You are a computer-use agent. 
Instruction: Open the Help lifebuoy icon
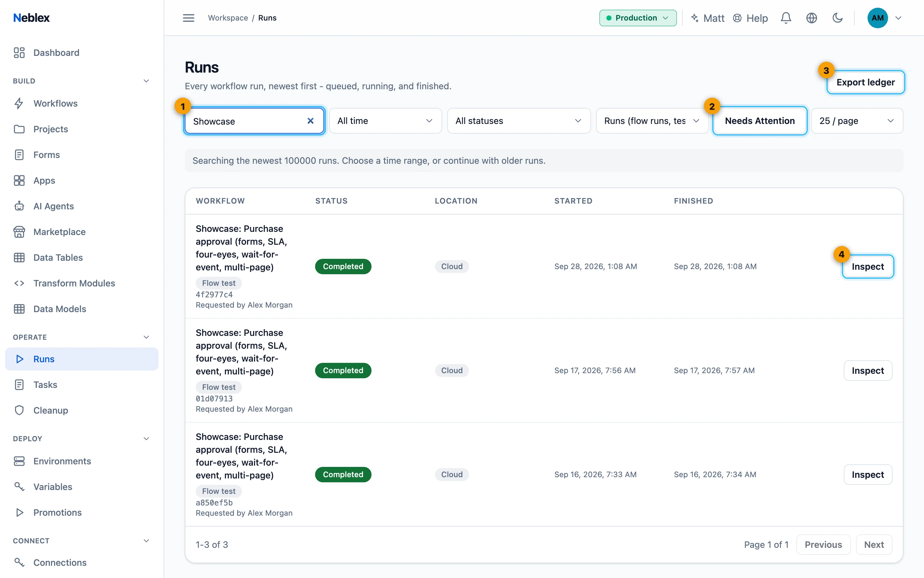click(x=737, y=18)
